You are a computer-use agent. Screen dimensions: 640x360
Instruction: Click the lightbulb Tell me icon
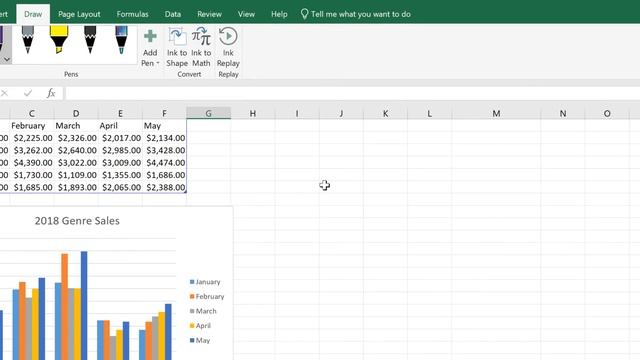click(x=304, y=14)
